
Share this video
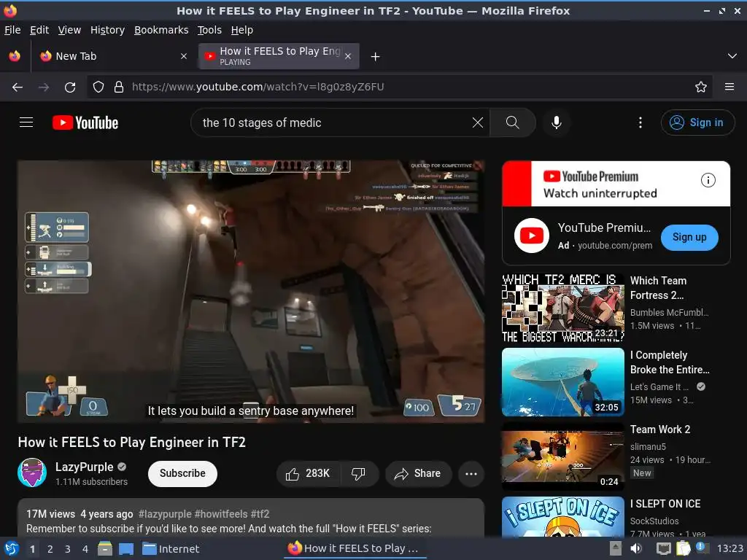pyautogui.click(x=418, y=473)
